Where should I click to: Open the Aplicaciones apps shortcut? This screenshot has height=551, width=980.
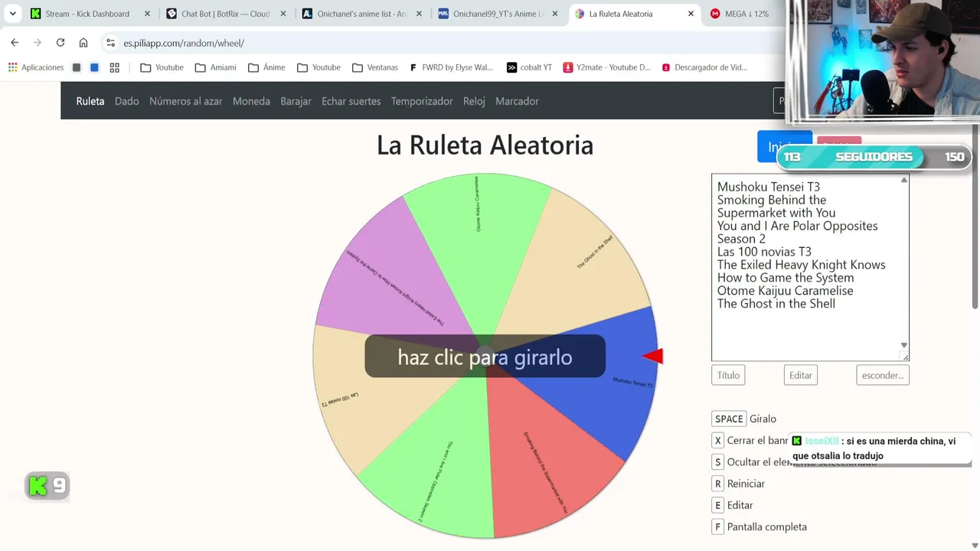pos(36,67)
